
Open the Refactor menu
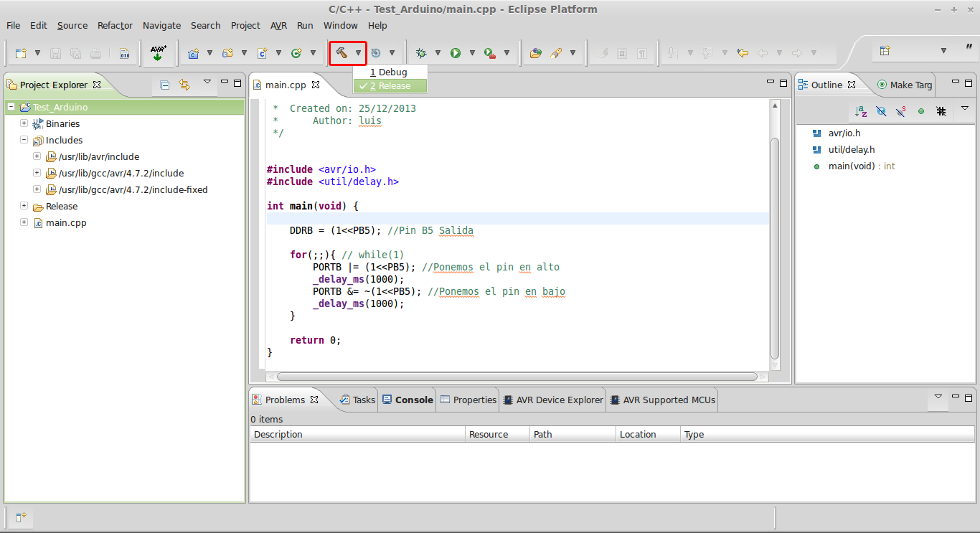coord(115,25)
